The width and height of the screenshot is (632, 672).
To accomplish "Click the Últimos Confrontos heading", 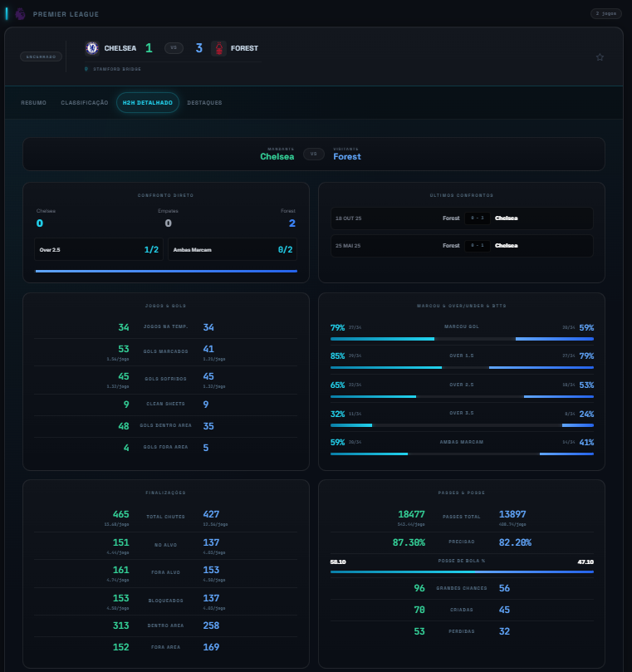I will (x=462, y=195).
